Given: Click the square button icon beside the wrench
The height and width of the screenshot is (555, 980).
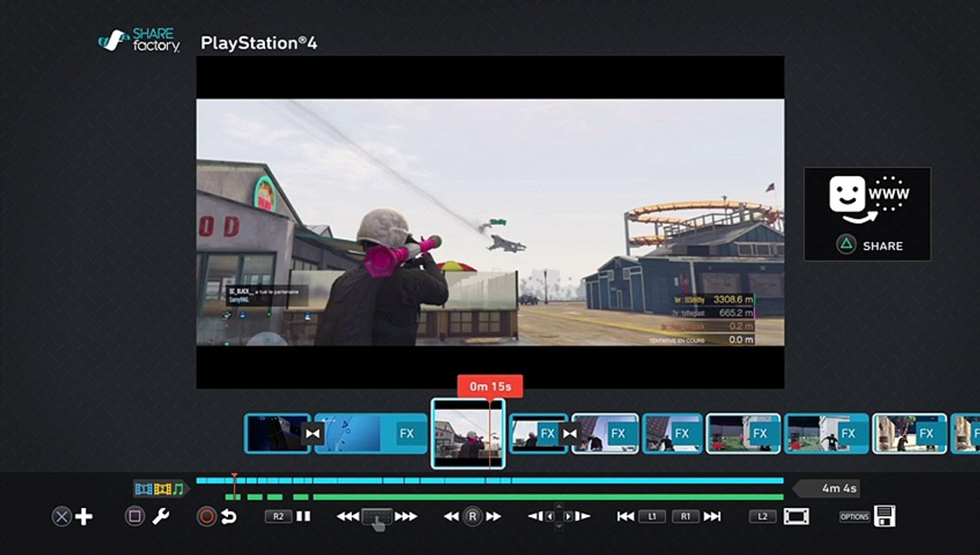Looking at the screenshot, I should tap(135, 516).
